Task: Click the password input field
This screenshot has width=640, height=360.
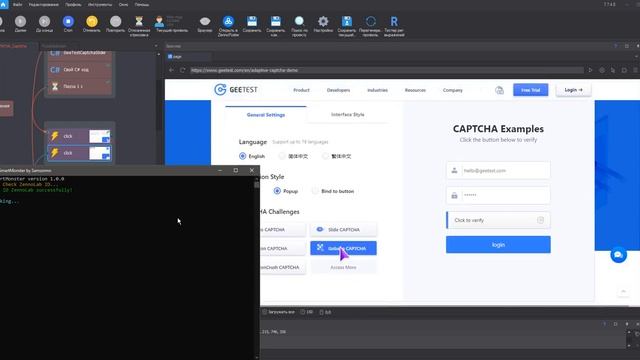Action: [x=498, y=195]
